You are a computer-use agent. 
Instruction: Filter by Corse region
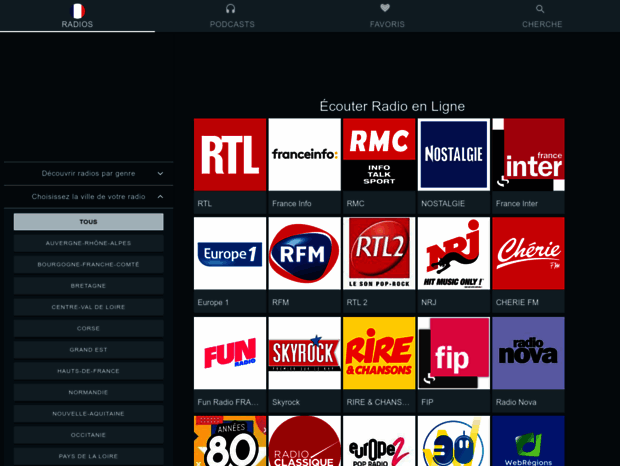88,328
